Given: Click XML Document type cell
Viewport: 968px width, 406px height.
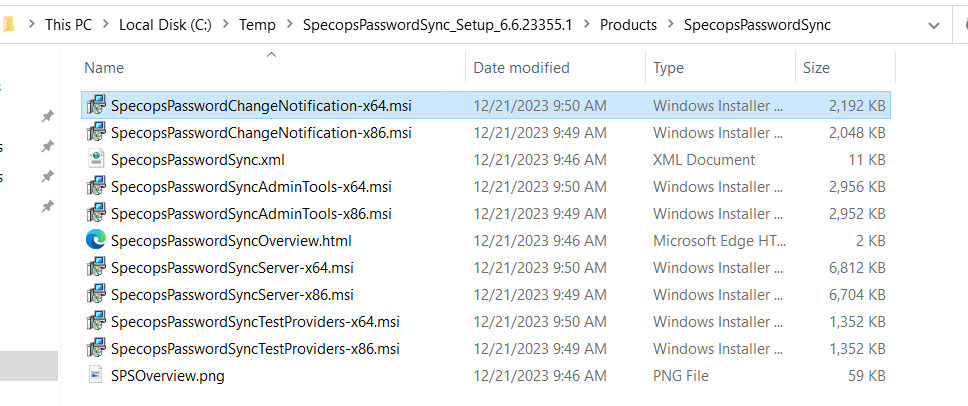Looking at the screenshot, I should [x=704, y=160].
